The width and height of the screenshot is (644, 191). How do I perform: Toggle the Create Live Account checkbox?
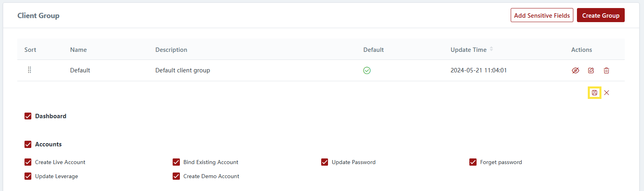point(28,162)
